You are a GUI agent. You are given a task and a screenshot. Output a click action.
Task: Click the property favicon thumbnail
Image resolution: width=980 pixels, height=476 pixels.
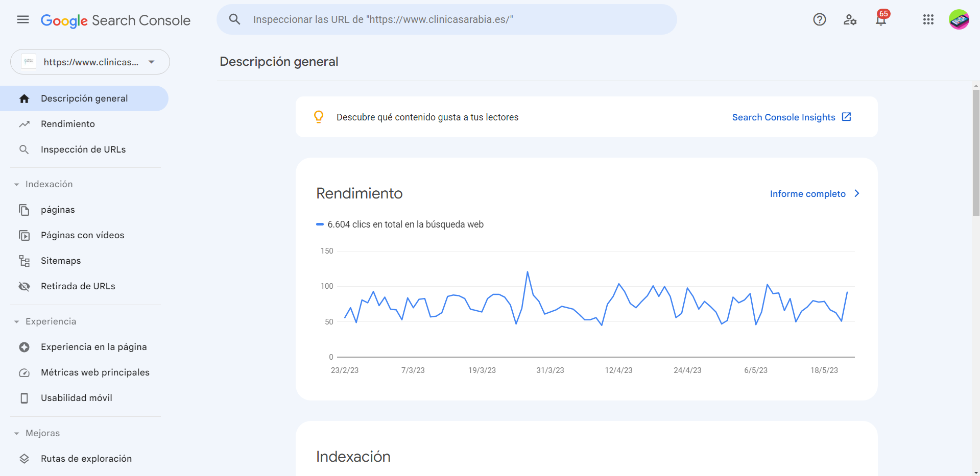(29, 62)
